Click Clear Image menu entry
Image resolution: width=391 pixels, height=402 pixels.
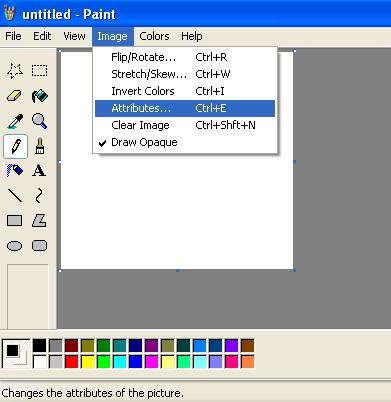[x=185, y=125]
